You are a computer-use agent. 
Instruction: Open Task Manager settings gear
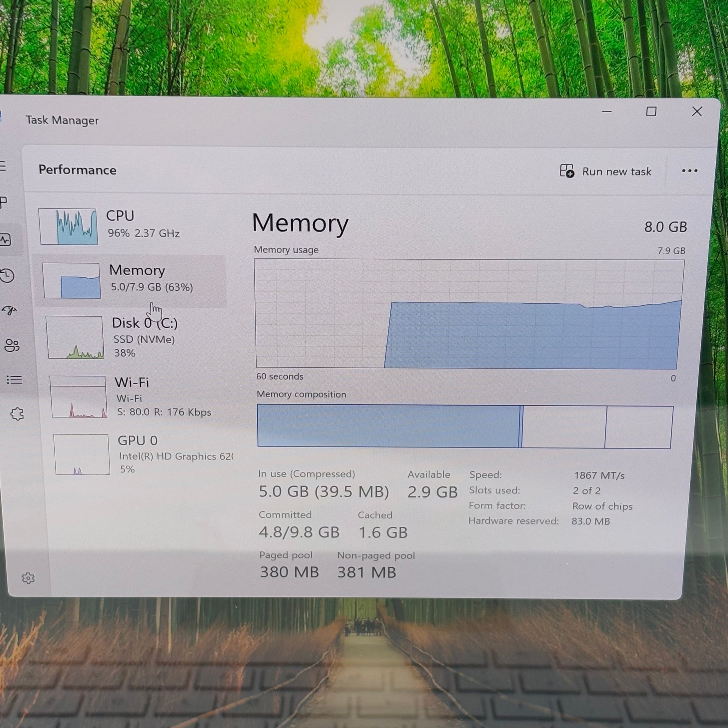pos(28,578)
